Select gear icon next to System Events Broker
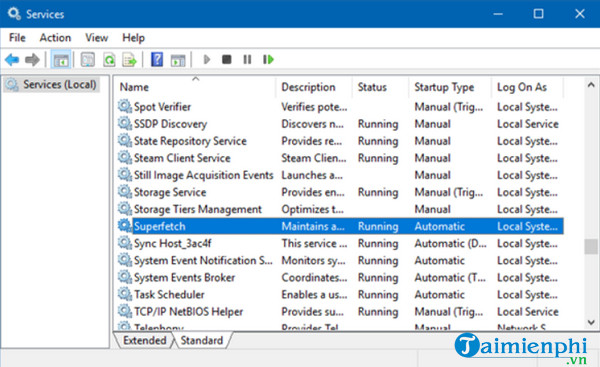This screenshot has height=367, width=600. [124, 277]
